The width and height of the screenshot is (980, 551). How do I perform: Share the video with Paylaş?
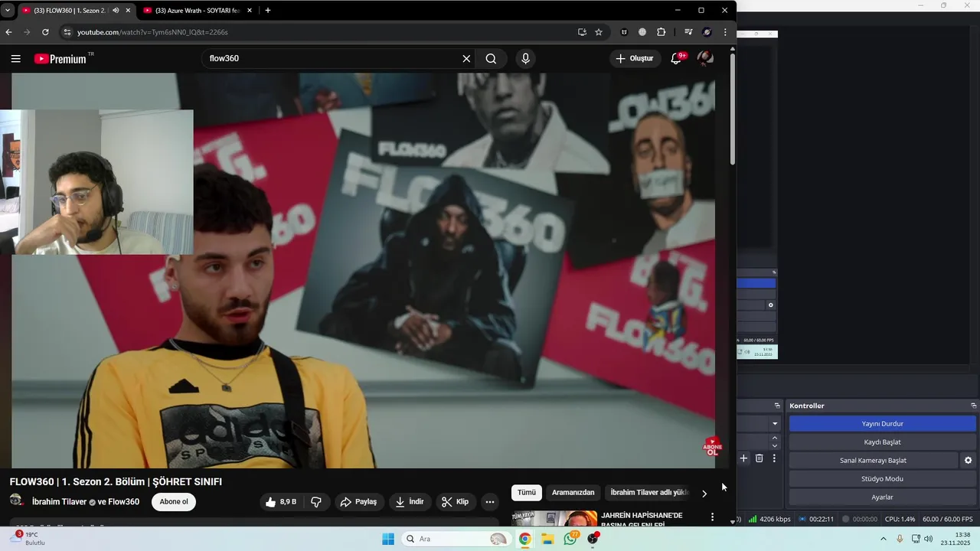tap(358, 502)
